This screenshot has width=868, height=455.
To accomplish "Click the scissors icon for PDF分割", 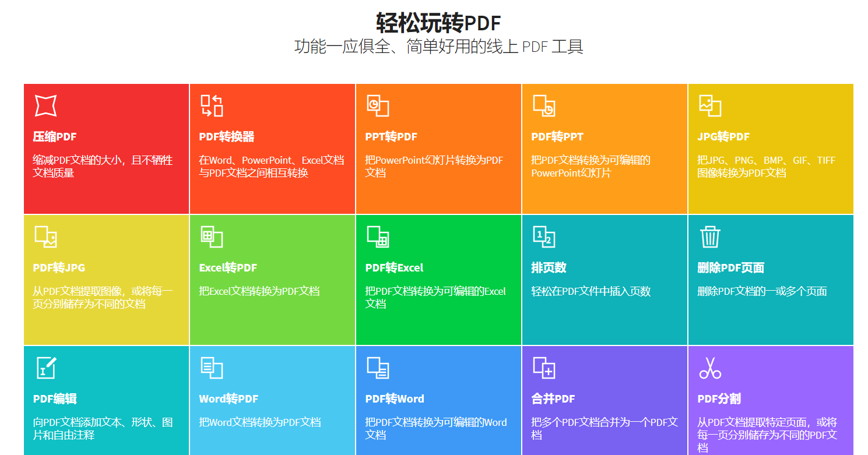I will (x=710, y=368).
